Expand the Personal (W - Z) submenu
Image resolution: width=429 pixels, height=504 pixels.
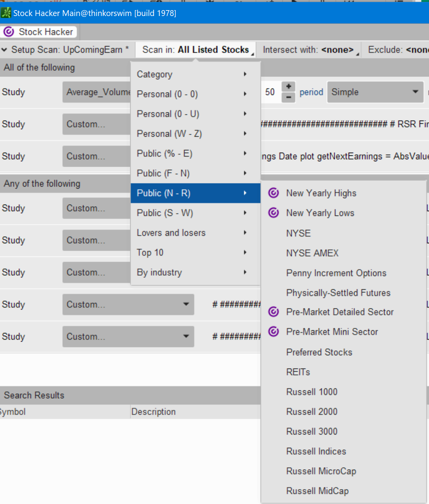pos(195,134)
